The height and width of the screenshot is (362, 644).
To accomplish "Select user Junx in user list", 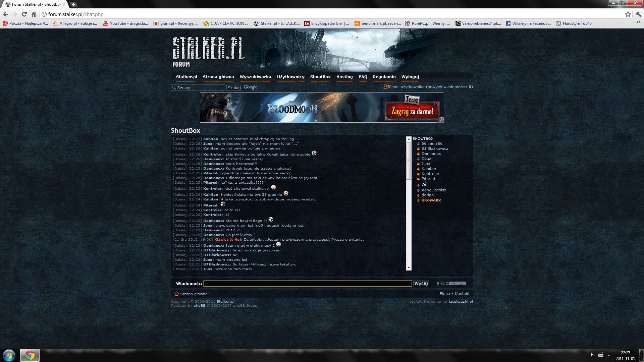I will click(x=426, y=164).
